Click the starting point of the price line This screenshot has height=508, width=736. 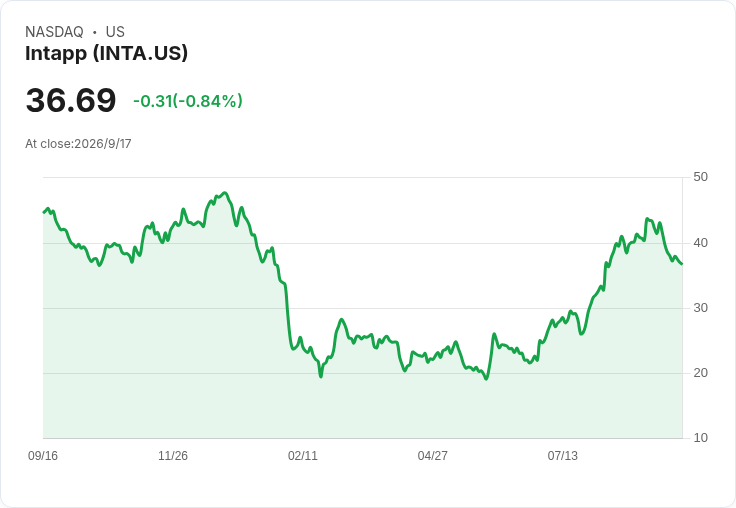(44, 213)
